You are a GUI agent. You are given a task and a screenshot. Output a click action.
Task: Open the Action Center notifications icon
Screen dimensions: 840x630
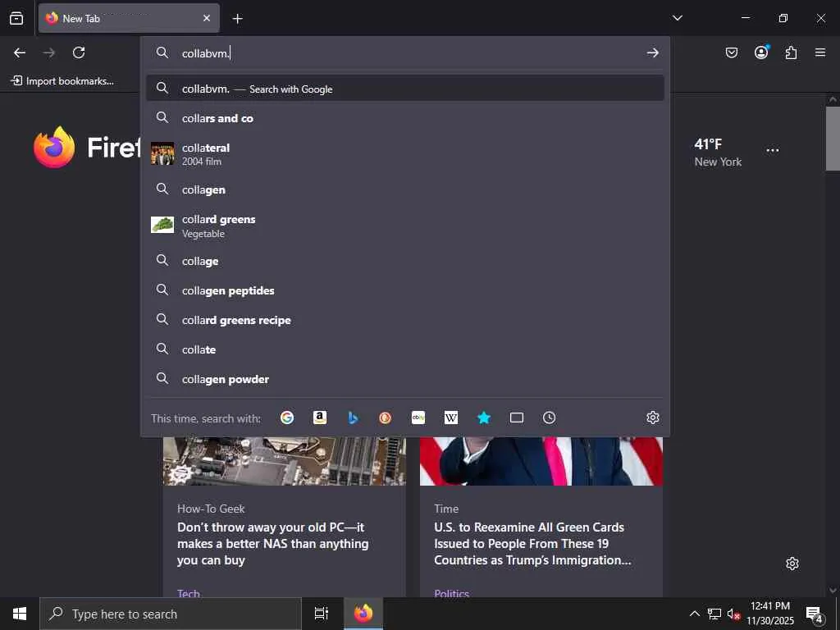815,614
